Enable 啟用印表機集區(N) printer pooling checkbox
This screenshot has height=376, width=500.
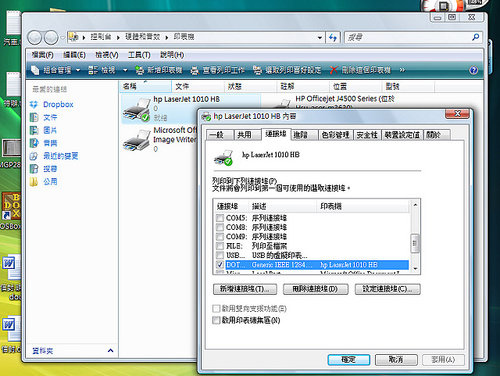coord(216,320)
